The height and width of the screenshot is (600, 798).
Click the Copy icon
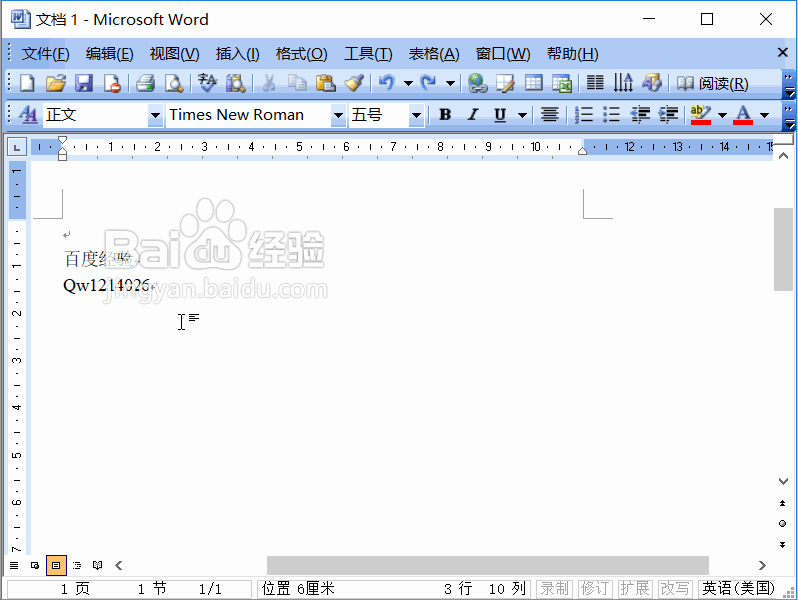point(297,83)
